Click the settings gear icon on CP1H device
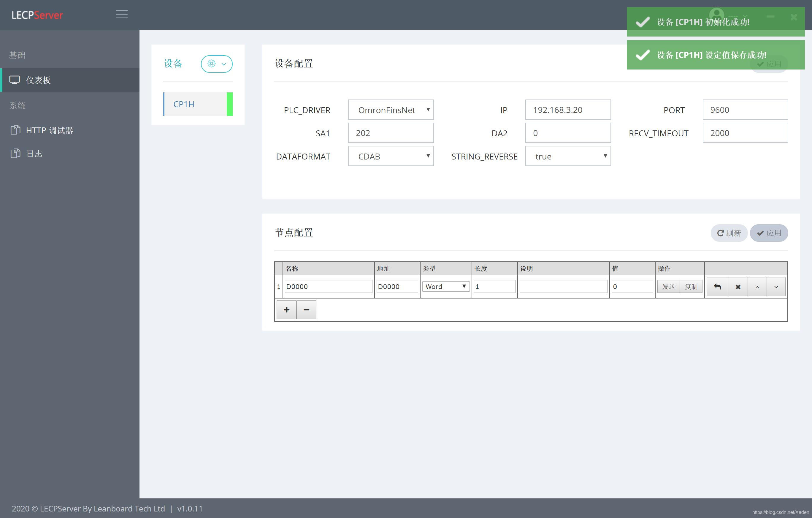 211,63
